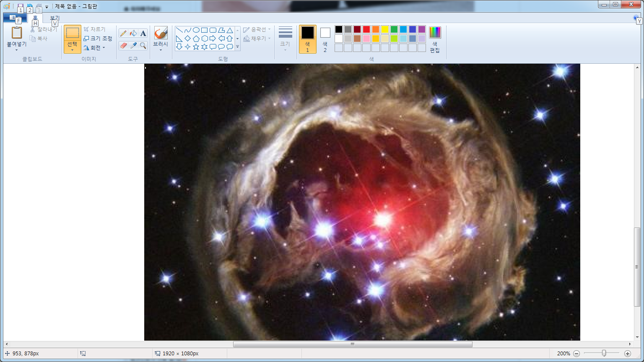The width and height of the screenshot is (644, 362).
Task: Select the Eraser tool
Action: coord(123,45)
